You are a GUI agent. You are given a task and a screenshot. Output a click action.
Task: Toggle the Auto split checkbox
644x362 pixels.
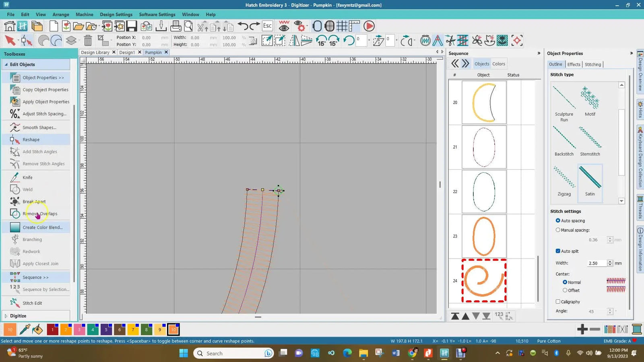[x=558, y=251]
